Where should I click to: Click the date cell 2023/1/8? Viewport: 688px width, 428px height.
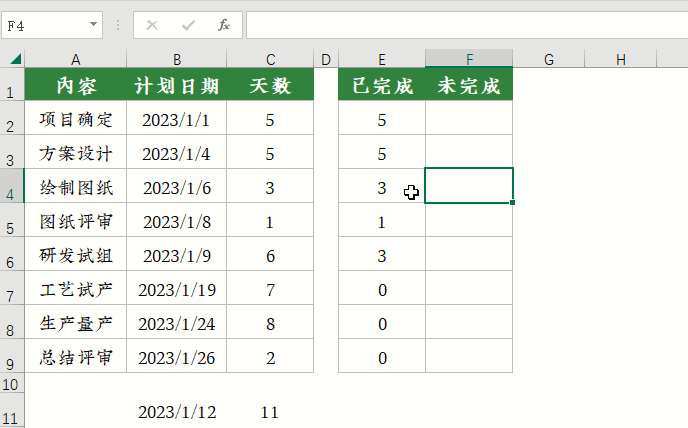[x=176, y=220]
